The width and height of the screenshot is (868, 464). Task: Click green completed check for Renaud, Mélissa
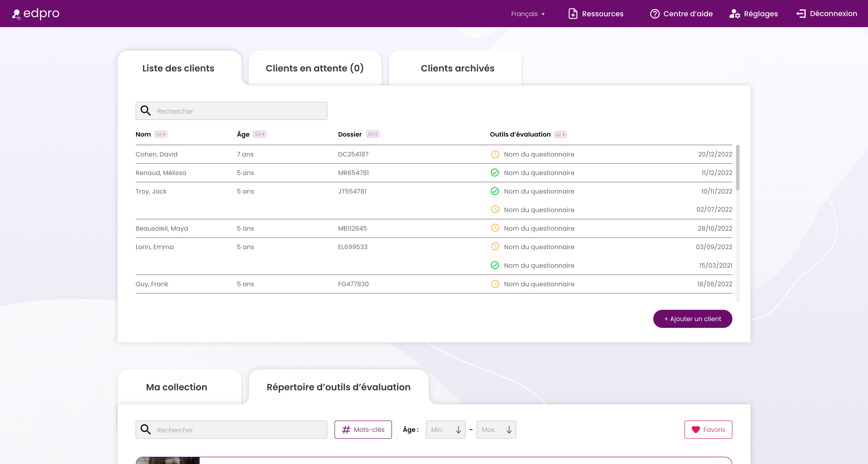click(x=495, y=173)
